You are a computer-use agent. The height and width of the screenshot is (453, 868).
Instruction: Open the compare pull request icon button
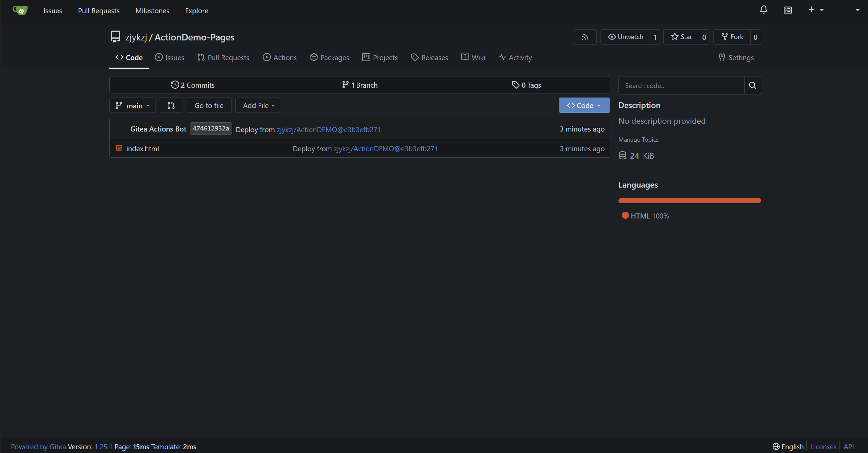coord(171,105)
